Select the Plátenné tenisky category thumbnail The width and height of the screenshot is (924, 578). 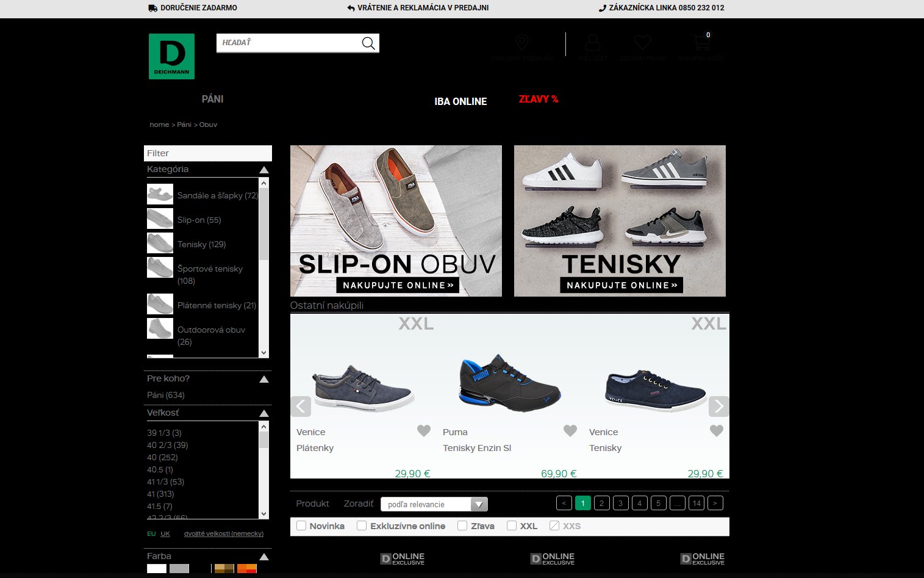pyautogui.click(x=160, y=304)
